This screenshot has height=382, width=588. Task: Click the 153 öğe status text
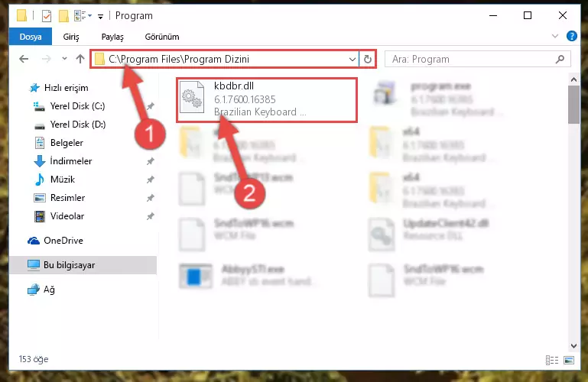tap(34, 359)
